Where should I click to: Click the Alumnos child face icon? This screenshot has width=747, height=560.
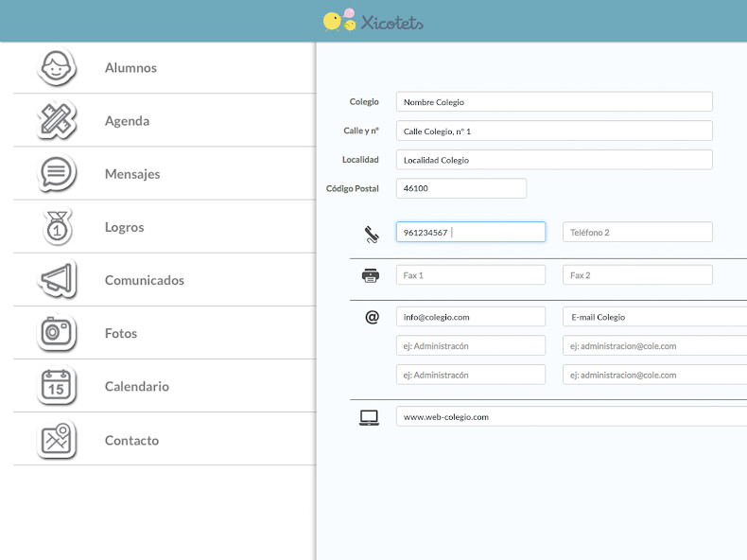click(x=56, y=67)
